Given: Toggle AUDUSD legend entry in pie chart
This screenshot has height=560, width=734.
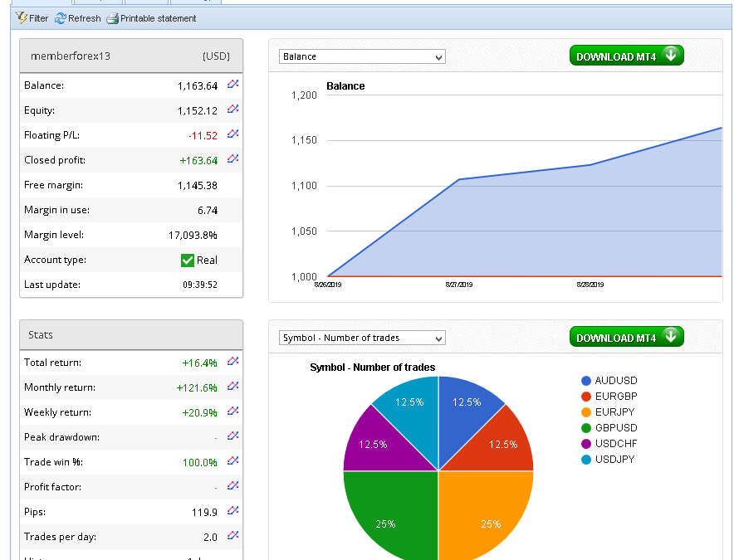Looking at the screenshot, I should 609,381.
